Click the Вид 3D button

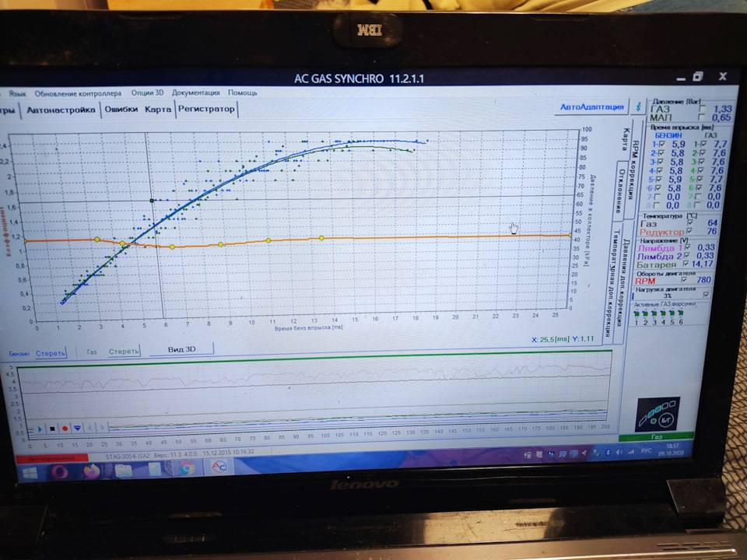tap(181, 349)
